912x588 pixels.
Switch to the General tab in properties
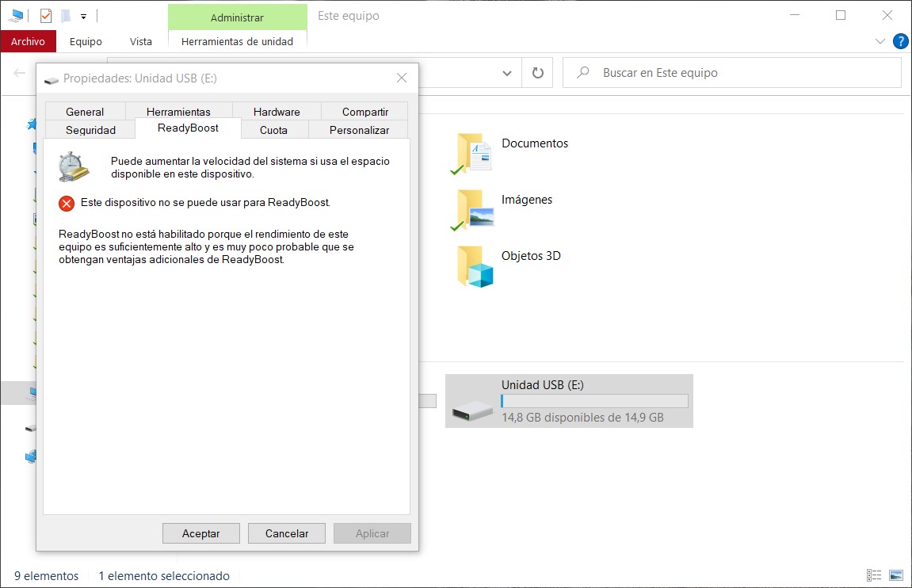tap(85, 112)
